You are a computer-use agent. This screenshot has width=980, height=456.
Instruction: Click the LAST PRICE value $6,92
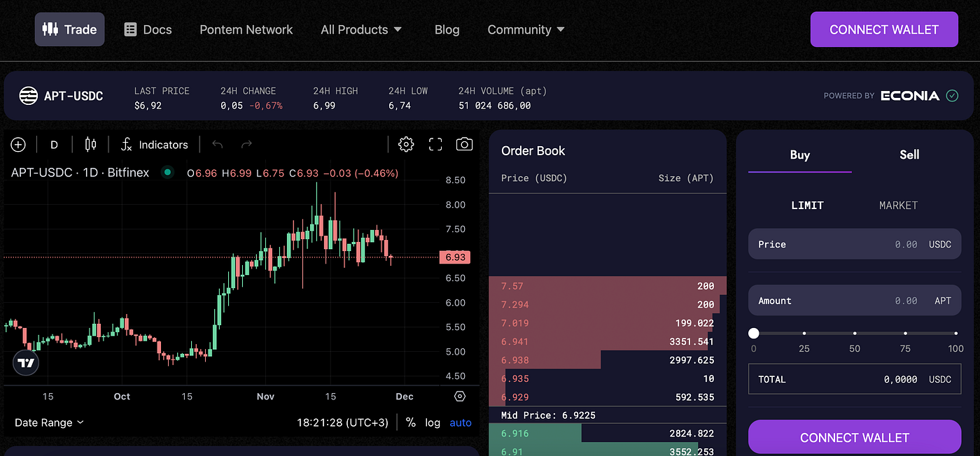tap(148, 106)
